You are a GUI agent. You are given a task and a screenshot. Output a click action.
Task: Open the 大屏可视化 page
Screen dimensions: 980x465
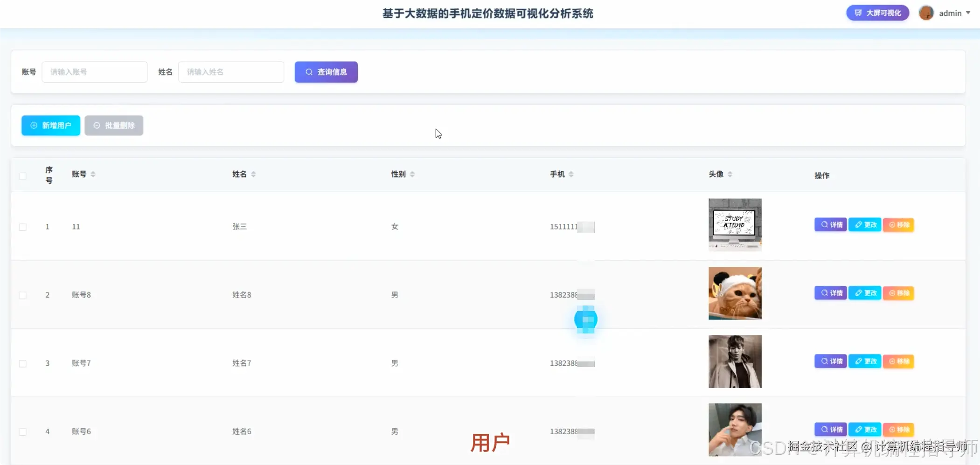pos(877,13)
